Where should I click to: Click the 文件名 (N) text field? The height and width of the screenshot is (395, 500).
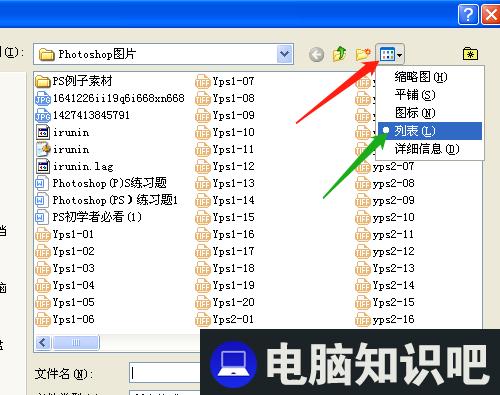[165, 373]
